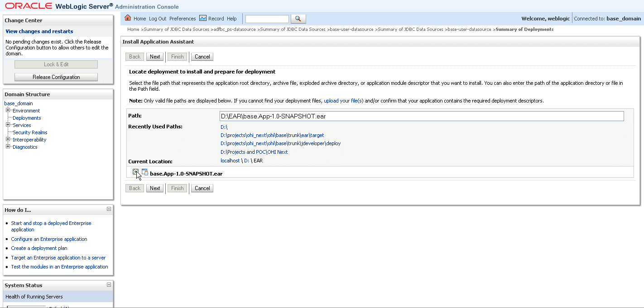Select recent path D:\Projects and POC\OHI Next
644x308 pixels.
pyautogui.click(x=254, y=152)
